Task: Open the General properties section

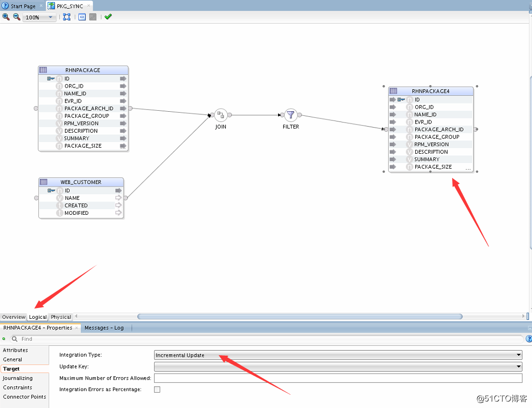Action: [x=13, y=359]
